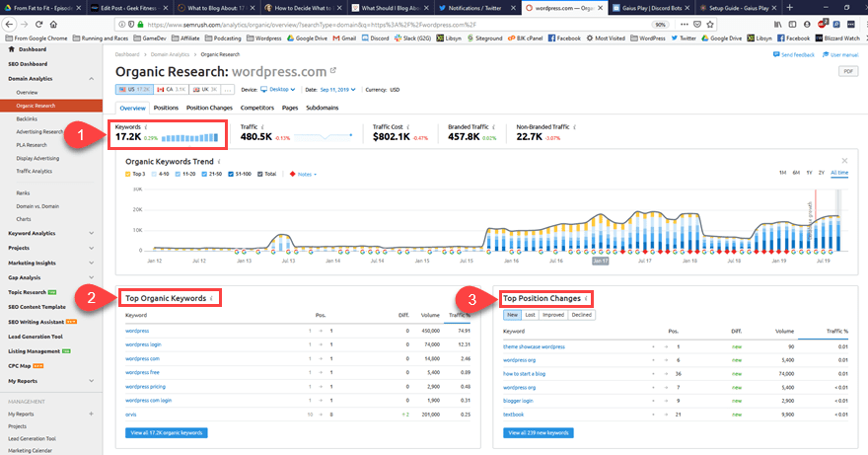Toggle the Top 3 checkbox in chart legend

(128, 174)
